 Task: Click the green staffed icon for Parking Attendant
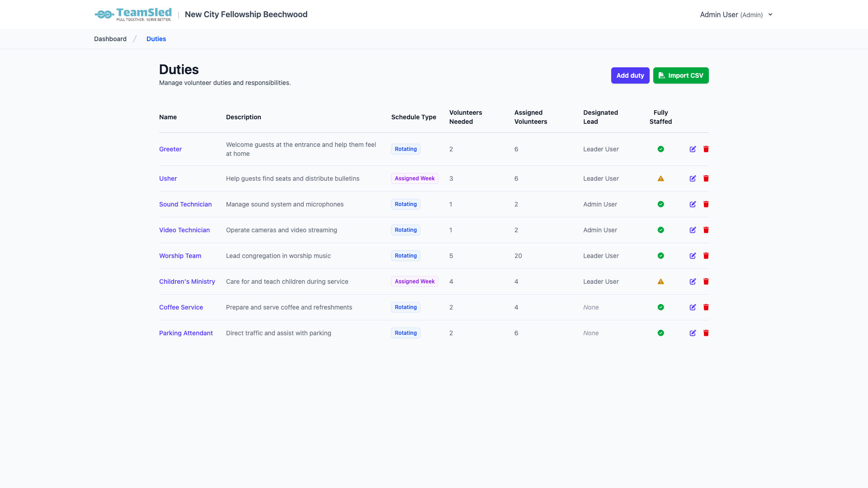pos(660,333)
